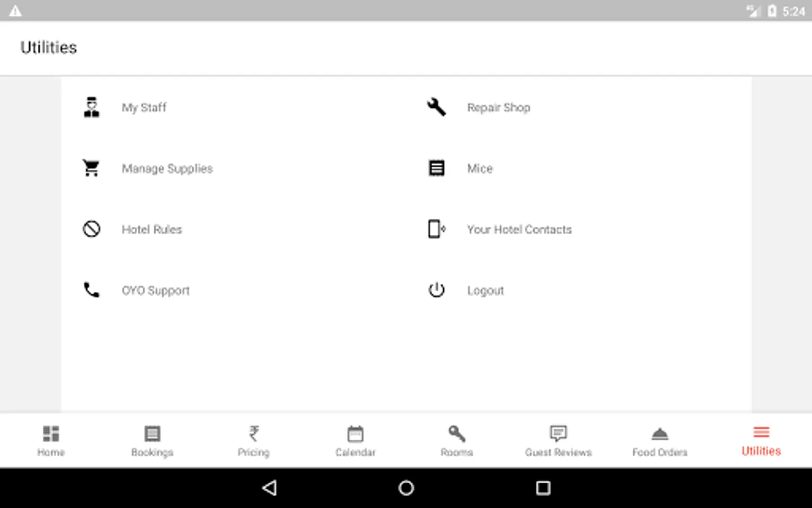
Task: Open Your Hotel Contacts label
Action: 519,230
